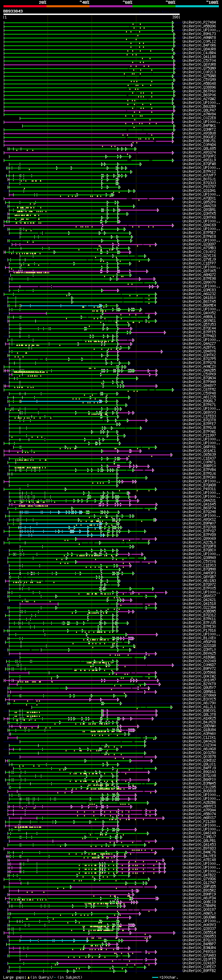This screenshot has width=222, height=980.
Task: Open hit UniRef100_B9T6D3
Action: coord(199,848)
